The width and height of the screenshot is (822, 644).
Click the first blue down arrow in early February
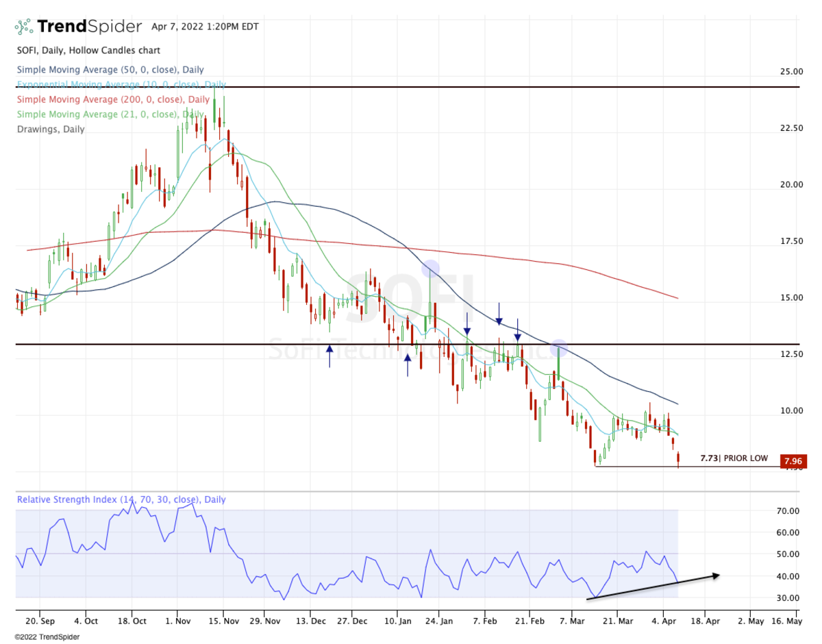pyautogui.click(x=467, y=324)
